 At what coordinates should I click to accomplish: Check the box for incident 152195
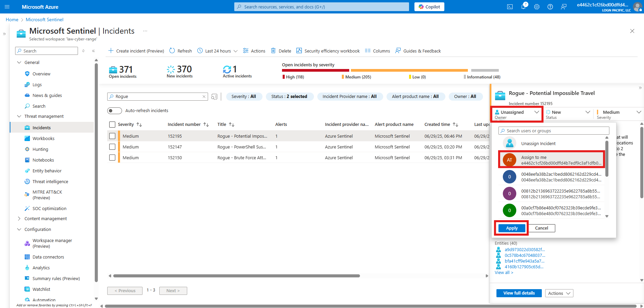pos(112,136)
